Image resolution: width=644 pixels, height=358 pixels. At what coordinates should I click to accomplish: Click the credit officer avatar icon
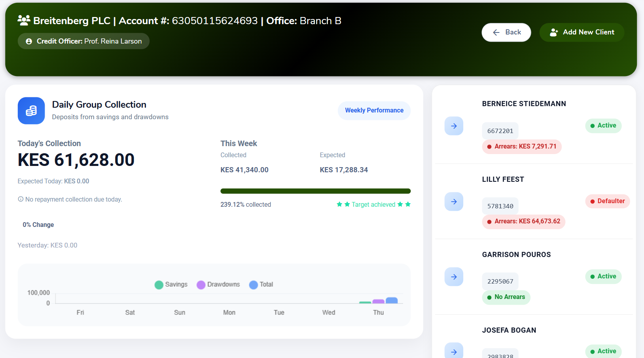coord(29,41)
